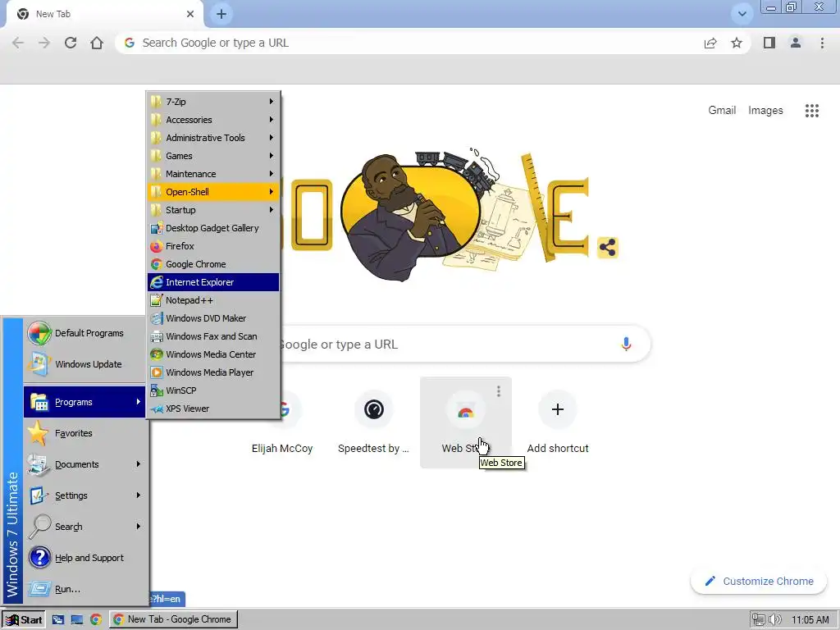
Task: Expand Administrative Tools submenu
Action: (x=213, y=138)
